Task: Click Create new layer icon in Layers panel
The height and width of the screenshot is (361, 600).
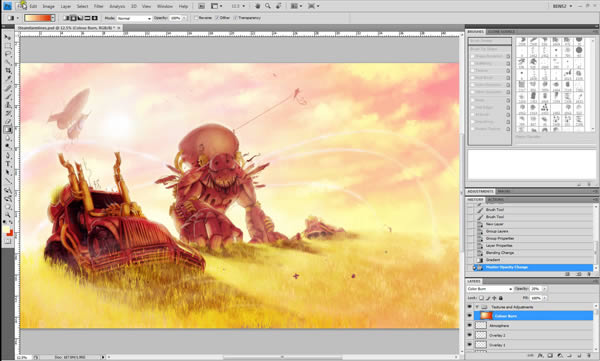Action: click(579, 356)
